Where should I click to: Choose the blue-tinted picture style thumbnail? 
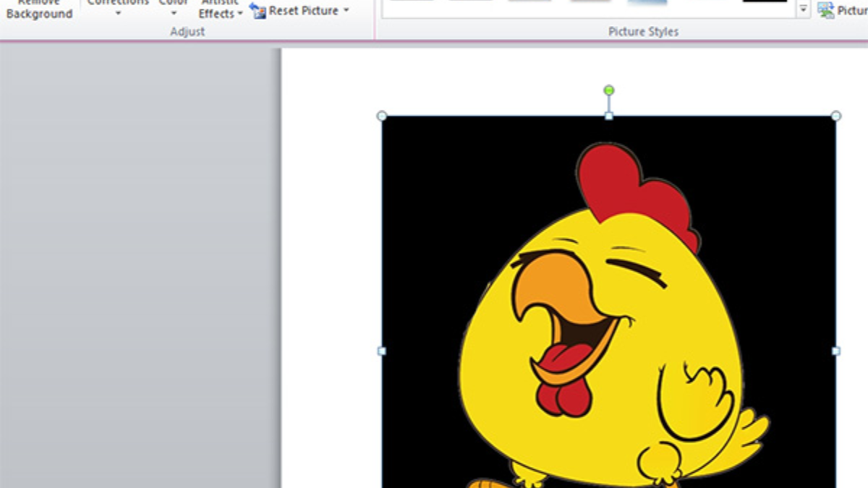pyautogui.click(x=647, y=3)
